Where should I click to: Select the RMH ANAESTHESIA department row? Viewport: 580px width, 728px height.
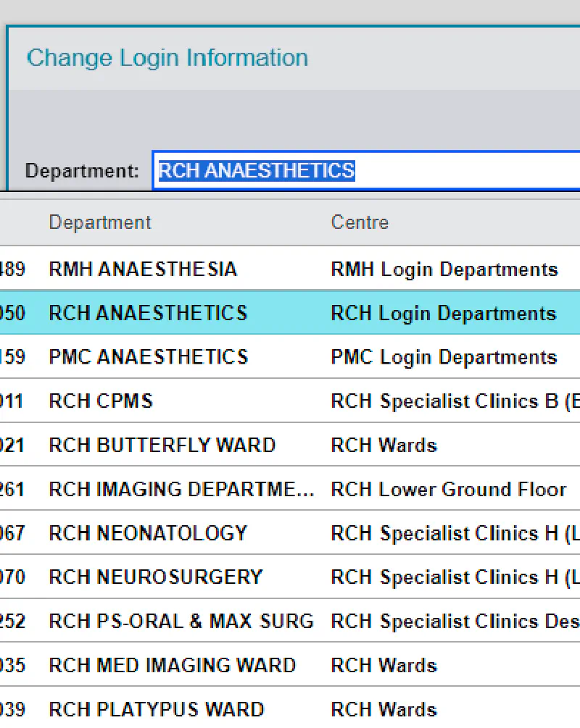(x=142, y=269)
